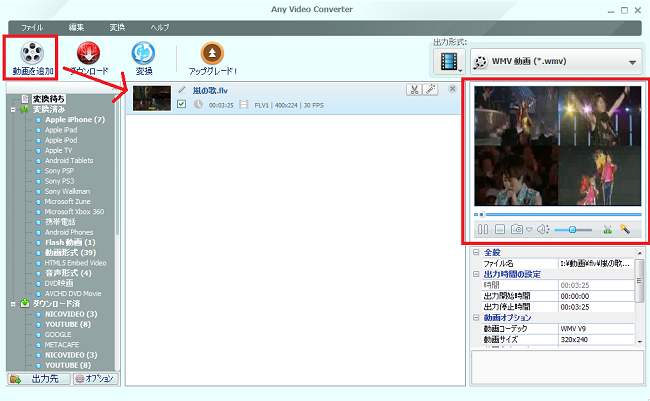The height and width of the screenshot is (401, 650).
Task: Select Apple iPod in the tree
Action: [61, 140]
